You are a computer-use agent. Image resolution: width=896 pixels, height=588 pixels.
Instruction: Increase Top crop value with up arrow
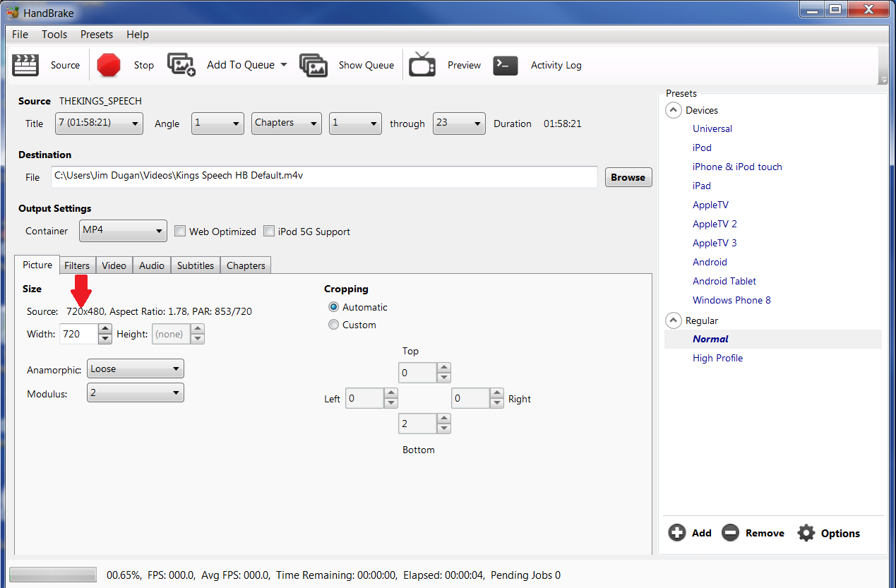[443, 368]
